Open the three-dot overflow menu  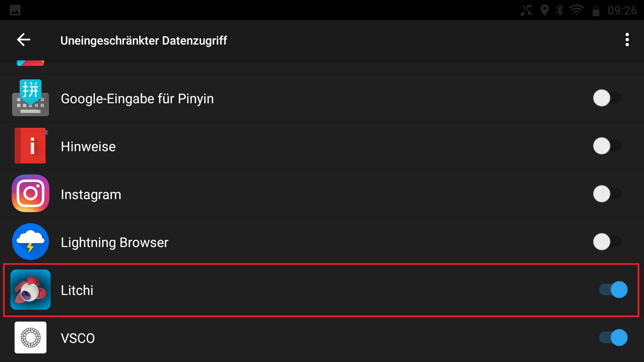(x=627, y=40)
